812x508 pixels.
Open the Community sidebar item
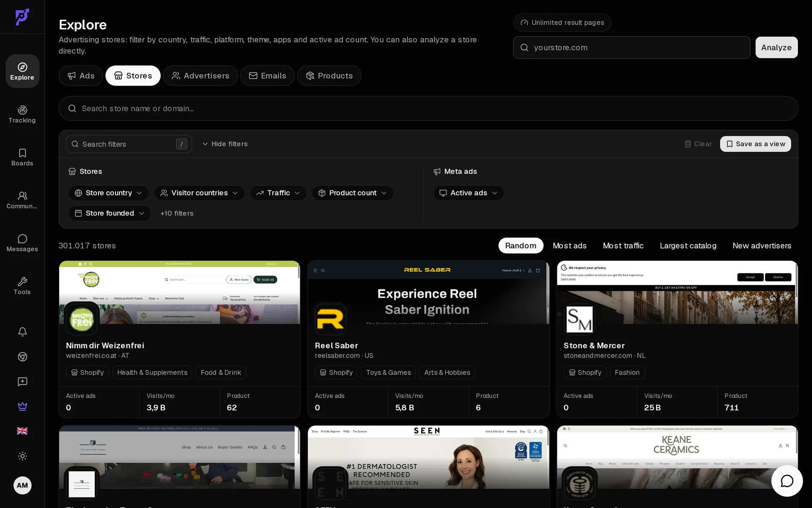pos(22,200)
